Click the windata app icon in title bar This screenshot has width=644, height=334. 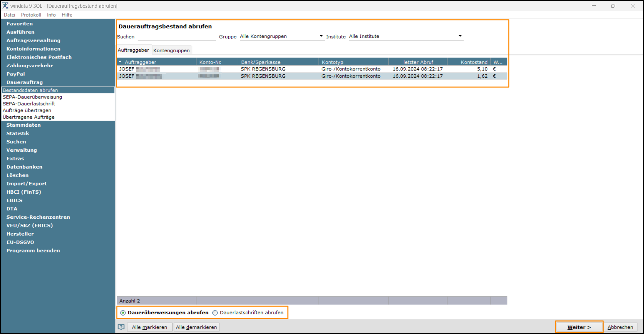(x=5, y=6)
